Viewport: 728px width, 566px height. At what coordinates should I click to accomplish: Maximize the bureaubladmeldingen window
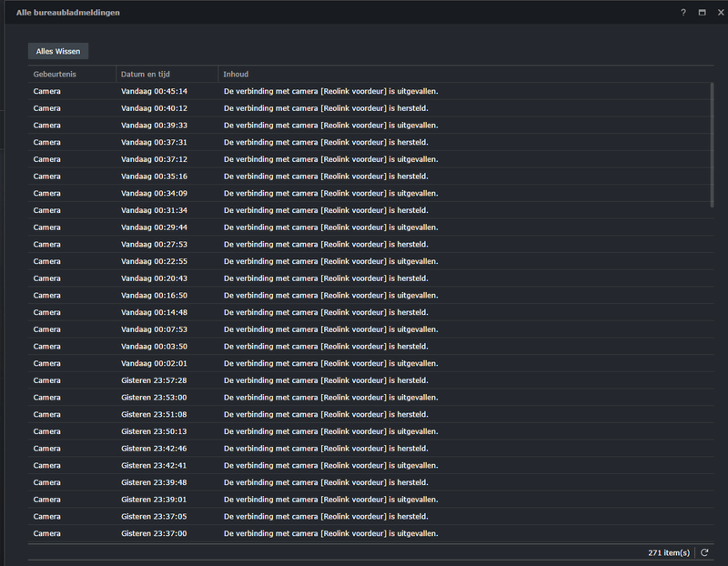pos(702,13)
